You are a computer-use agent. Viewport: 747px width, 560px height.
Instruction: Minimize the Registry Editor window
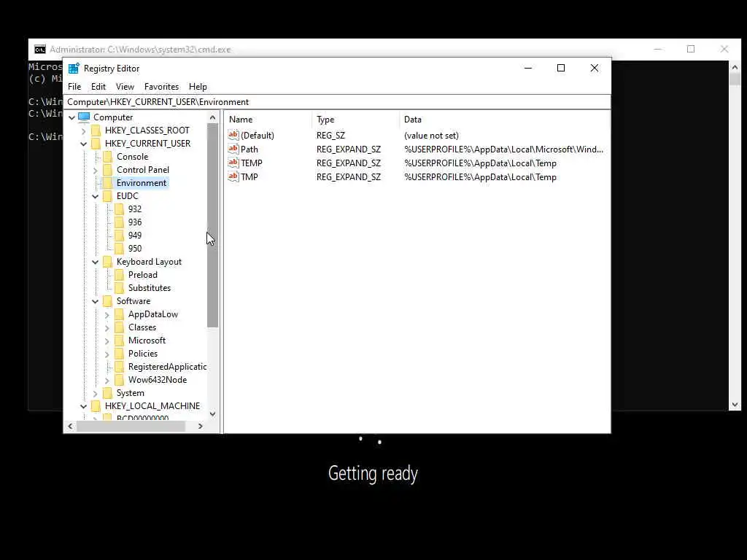528,68
